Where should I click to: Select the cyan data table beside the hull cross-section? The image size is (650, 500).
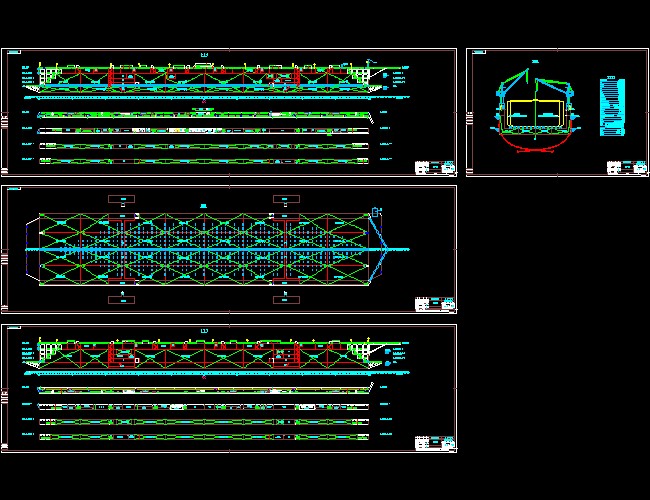(612, 107)
